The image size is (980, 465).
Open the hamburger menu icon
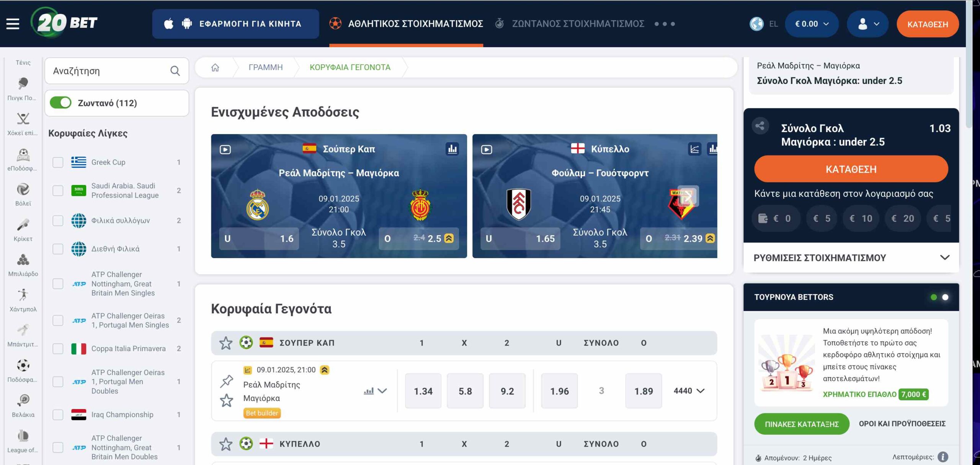coord(13,24)
